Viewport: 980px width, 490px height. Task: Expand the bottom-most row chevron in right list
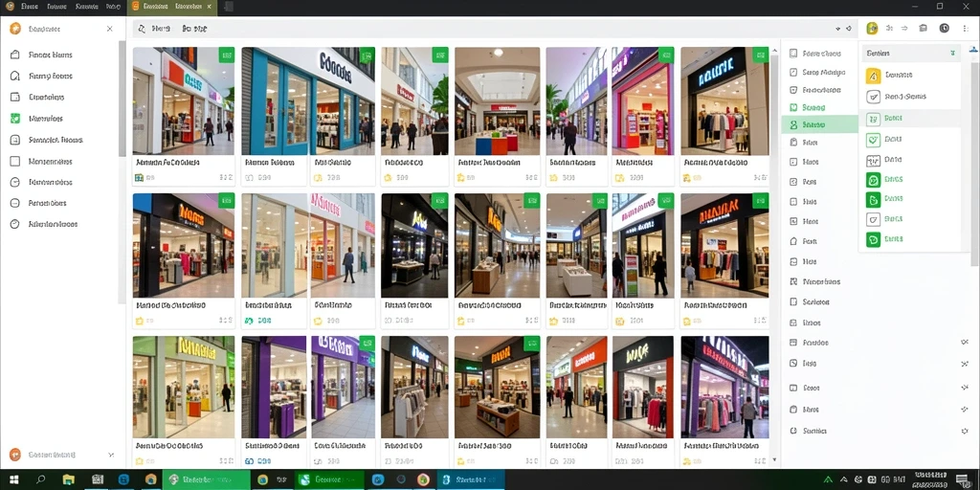point(965,432)
